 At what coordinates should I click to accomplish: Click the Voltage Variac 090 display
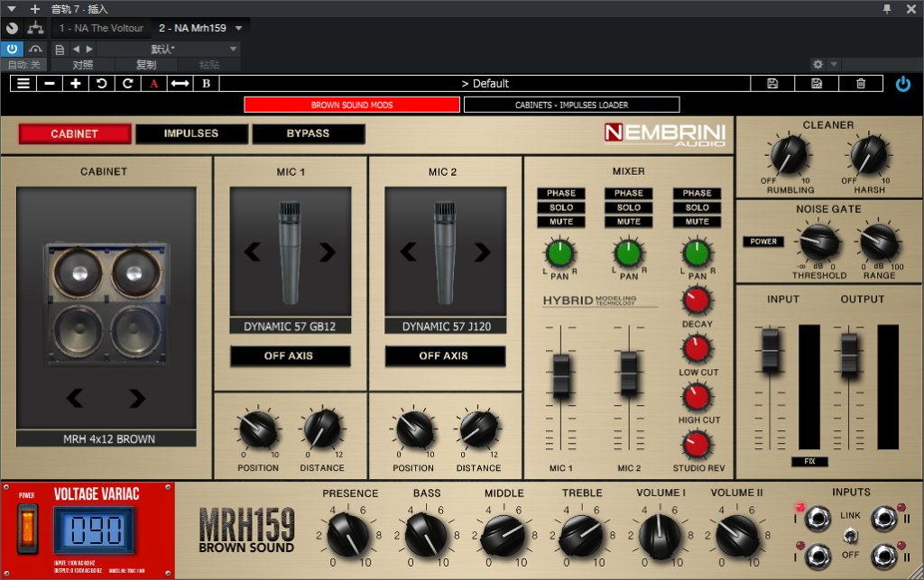click(96, 530)
